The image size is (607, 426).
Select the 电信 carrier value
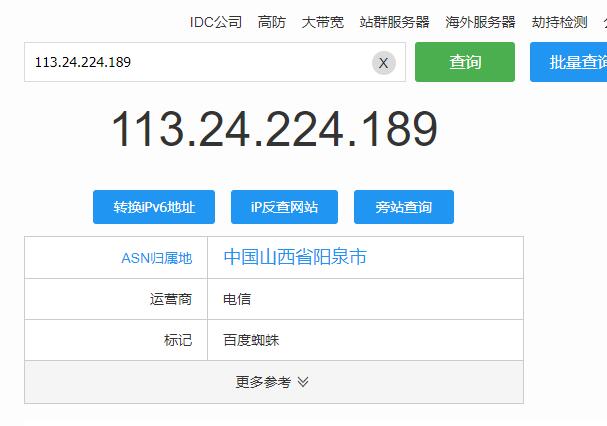[x=237, y=299]
